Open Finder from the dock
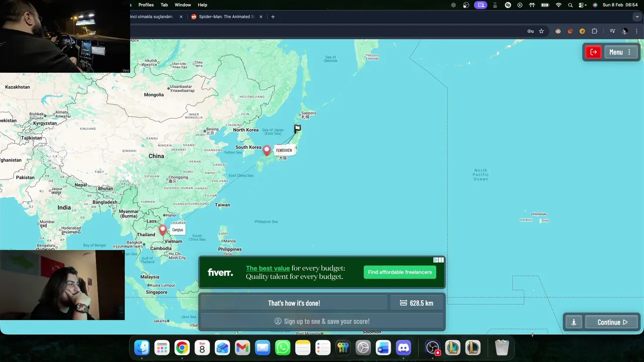The image size is (644, 362). point(142,347)
